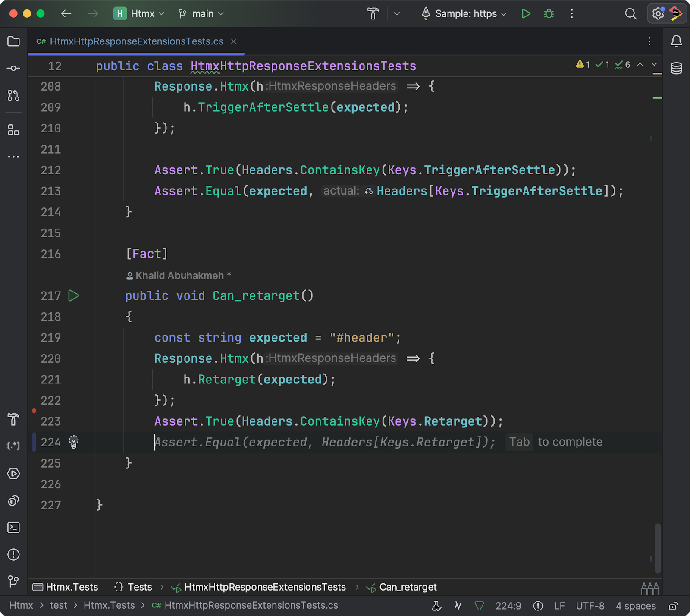Open the Structure tool window
The height and width of the screenshot is (616, 690).
pos(13,130)
